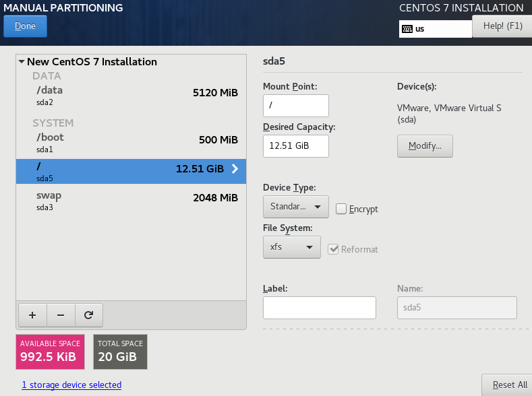
Task: Click the 5120 MiB size value
Action: coord(216,93)
